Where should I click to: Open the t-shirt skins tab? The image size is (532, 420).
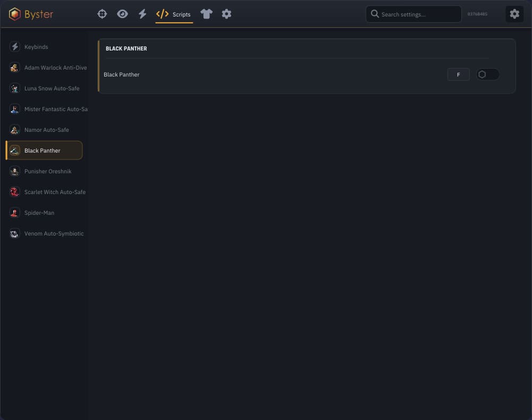[206, 14]
